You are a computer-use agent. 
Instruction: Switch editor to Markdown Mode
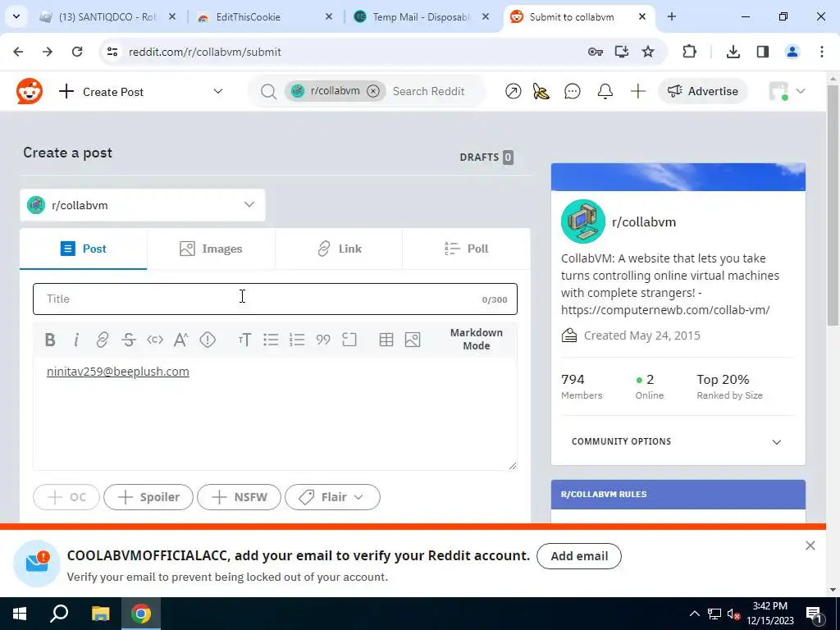477,339
